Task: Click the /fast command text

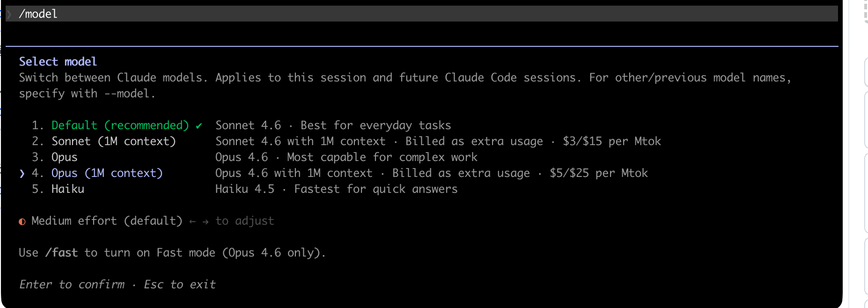Action: point(61,253)
